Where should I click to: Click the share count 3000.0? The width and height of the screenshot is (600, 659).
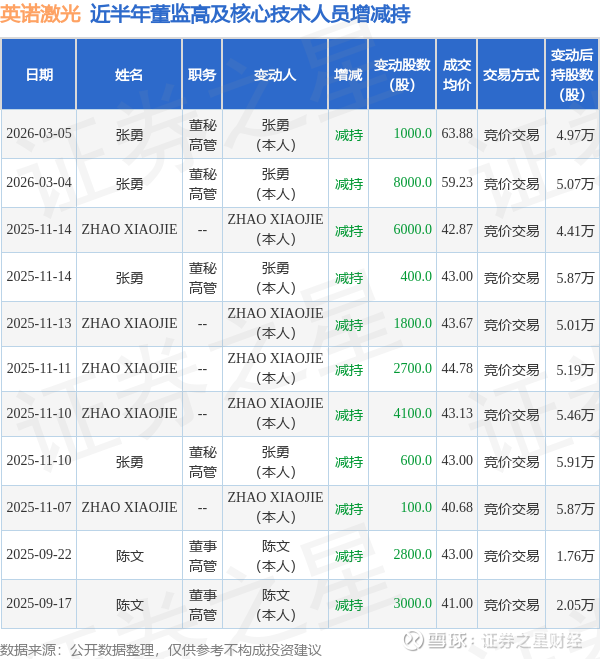click(413, 604)
